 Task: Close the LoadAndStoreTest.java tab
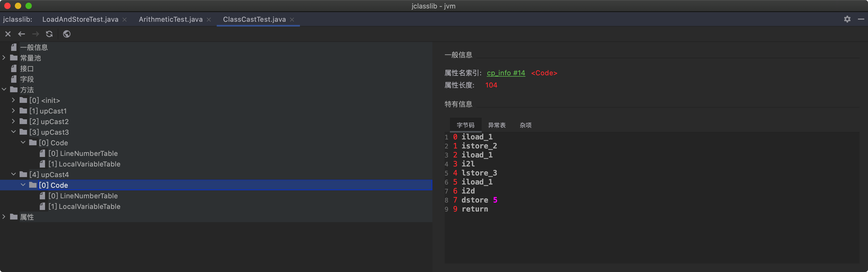[x=125, y=20]
